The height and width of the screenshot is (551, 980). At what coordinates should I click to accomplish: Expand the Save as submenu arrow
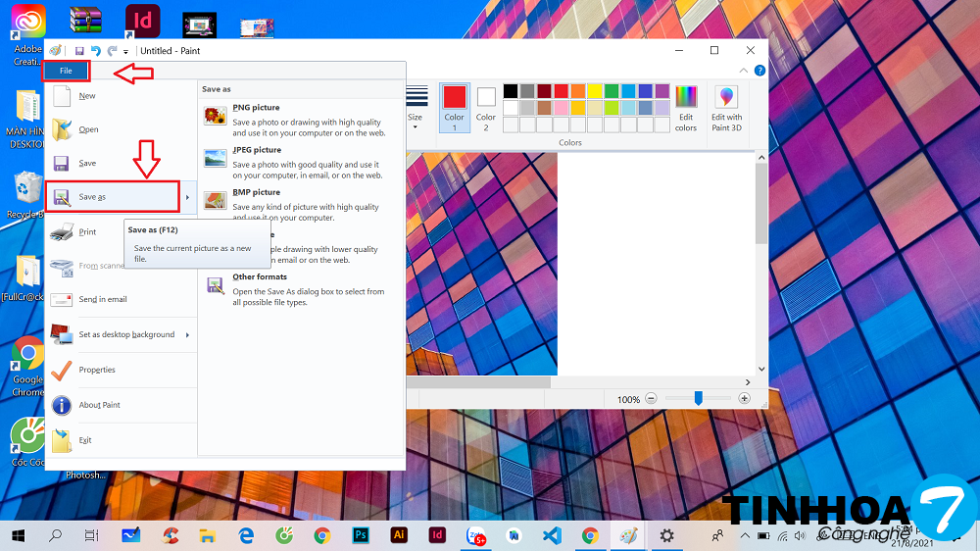point(187,197)
